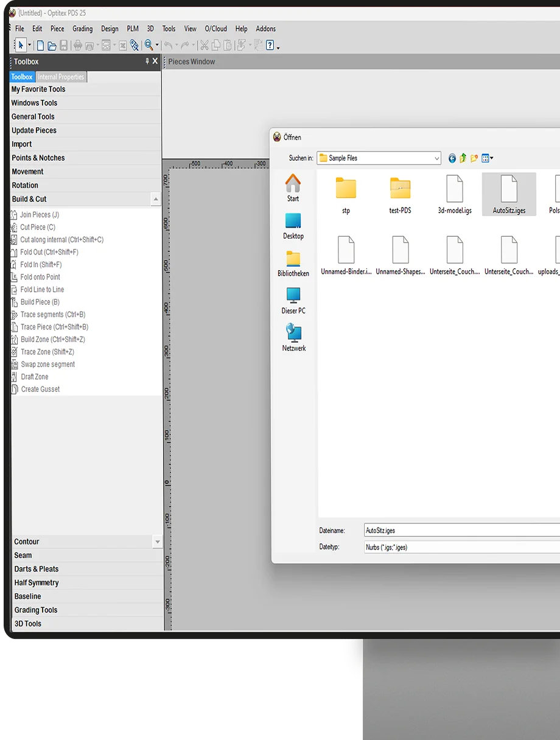Select the 3d-model.igs file
Screen dimensions: 560x740
coord(455,194)
